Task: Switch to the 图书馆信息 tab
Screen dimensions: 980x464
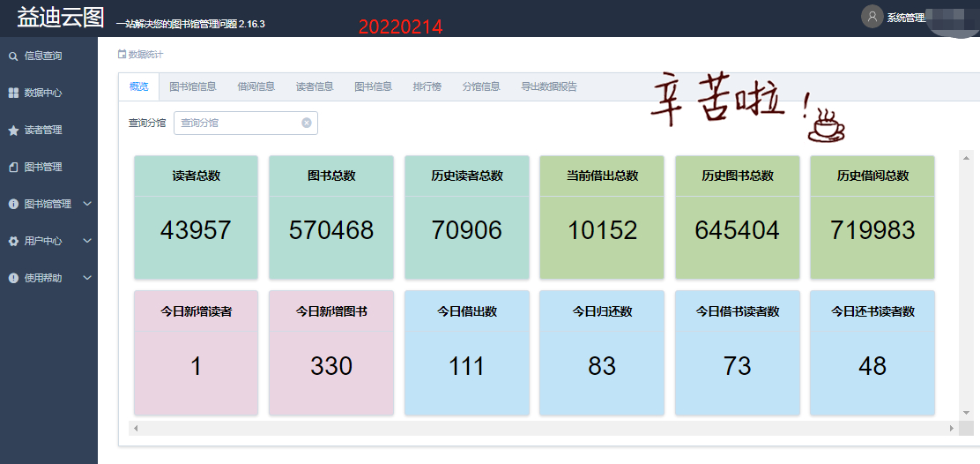Action: (x=193, y=86)
